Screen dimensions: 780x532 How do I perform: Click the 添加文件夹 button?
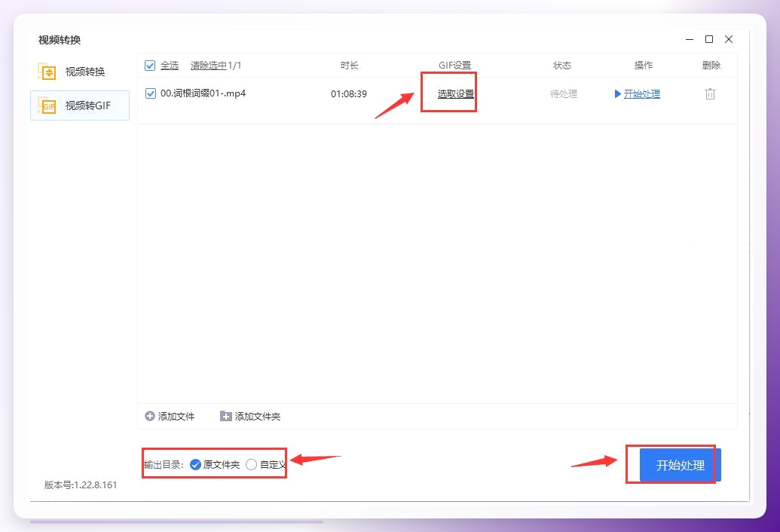(x=250, y=416)
